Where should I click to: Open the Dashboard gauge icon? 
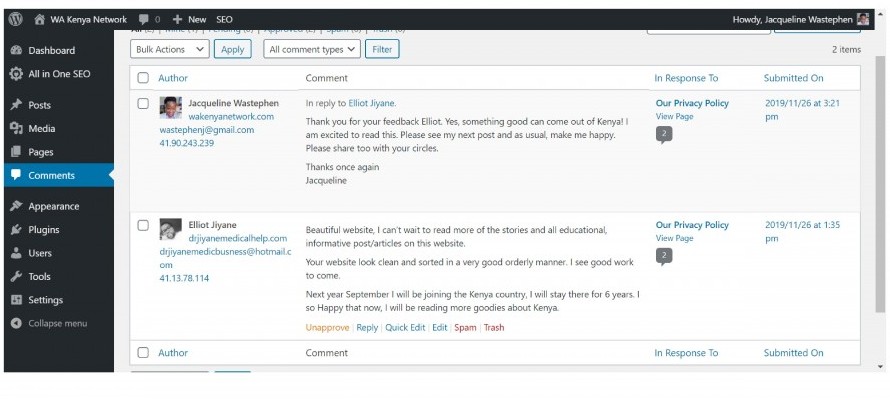(16, 50)
